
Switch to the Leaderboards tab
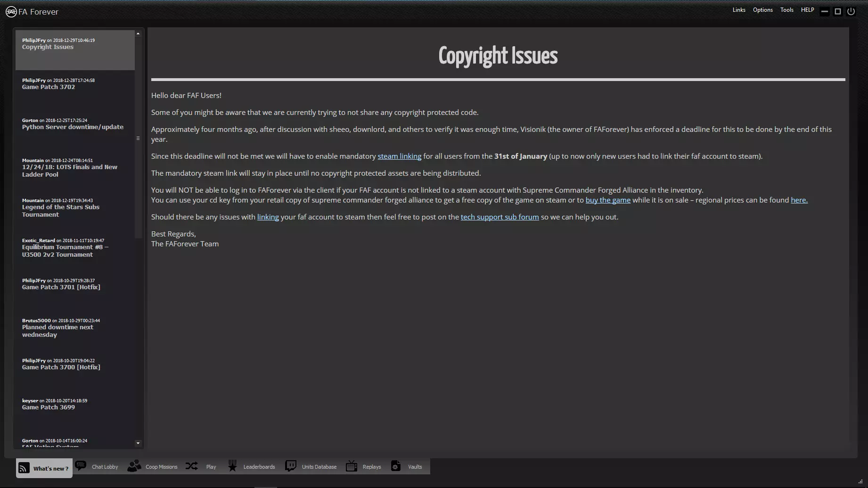pyautogui.click(x=252, y=466)
